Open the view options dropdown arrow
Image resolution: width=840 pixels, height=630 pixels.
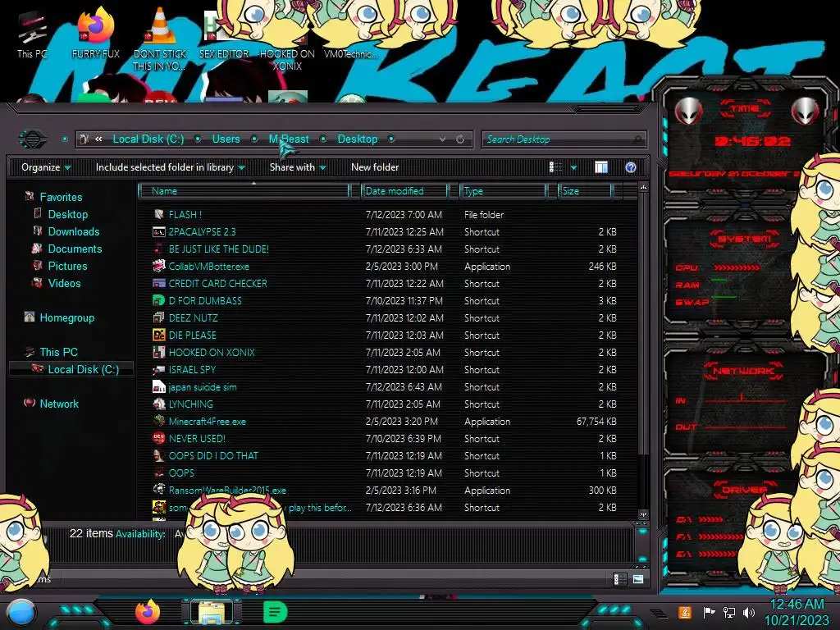click(x=573, y=167)
